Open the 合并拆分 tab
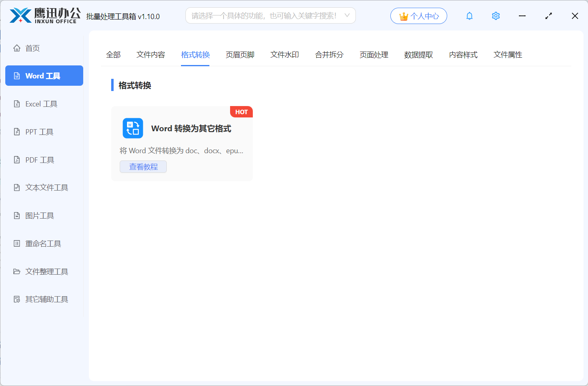 (x=329, y=54)
